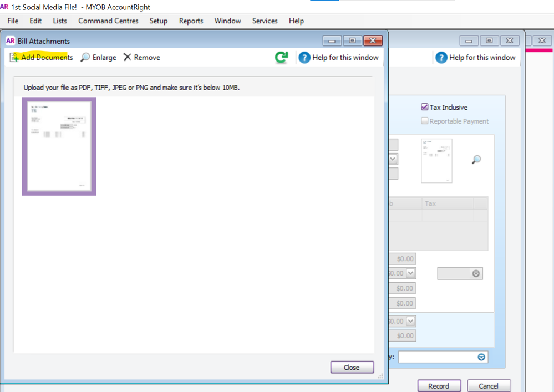
Task: Click the green refresh arrow icon
Action: click(282, 57)
